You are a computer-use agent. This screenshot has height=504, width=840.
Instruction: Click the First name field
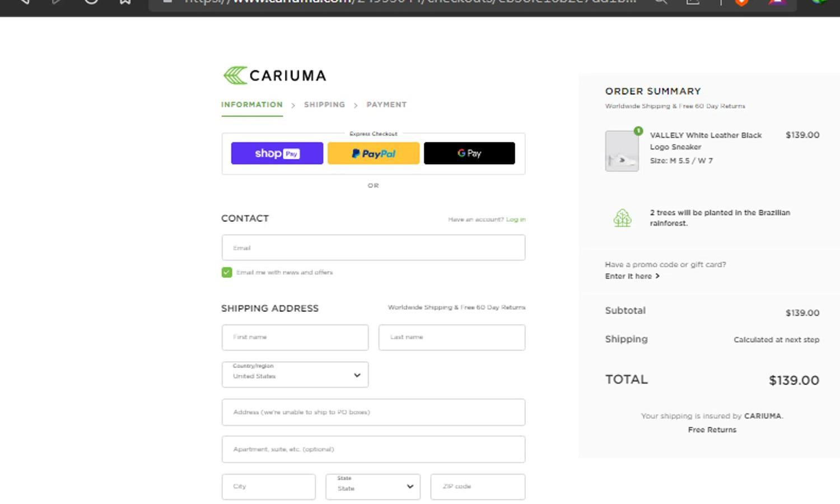295,337
